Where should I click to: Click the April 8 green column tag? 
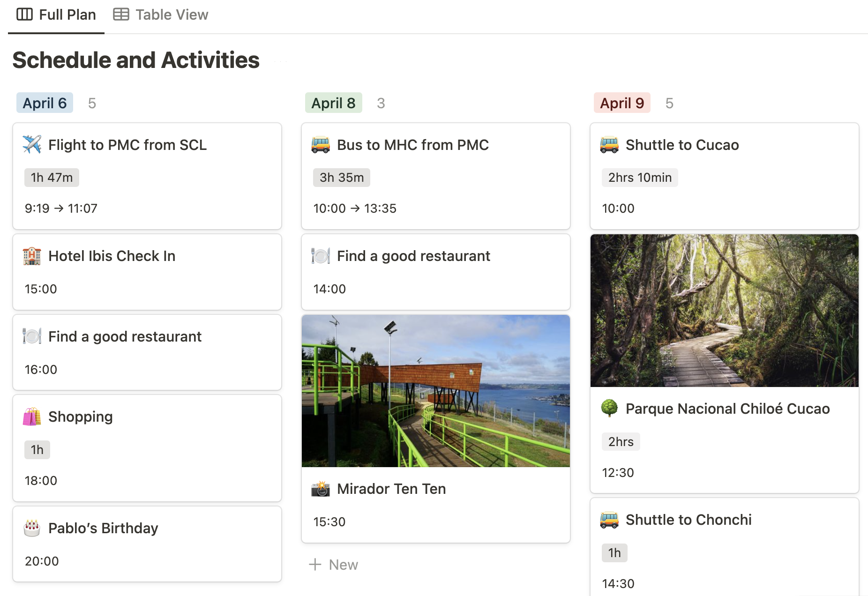click(333, 103)
